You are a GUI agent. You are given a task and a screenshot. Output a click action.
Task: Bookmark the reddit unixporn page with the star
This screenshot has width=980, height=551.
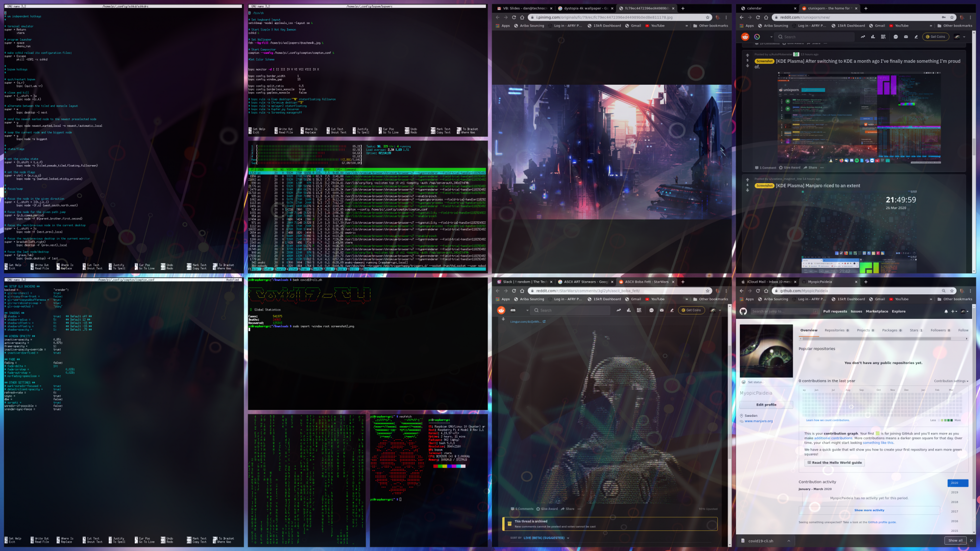point(952,17)
